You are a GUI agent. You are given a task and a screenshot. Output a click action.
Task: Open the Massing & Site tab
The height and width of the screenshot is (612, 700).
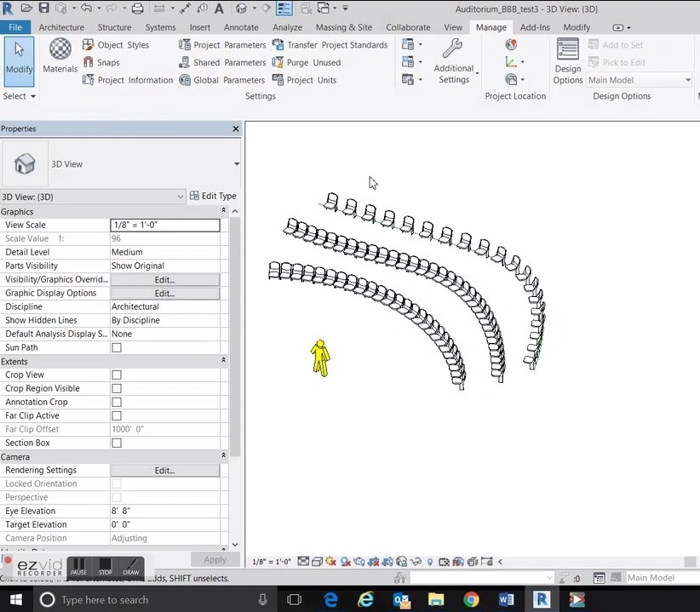pos(344,27)
